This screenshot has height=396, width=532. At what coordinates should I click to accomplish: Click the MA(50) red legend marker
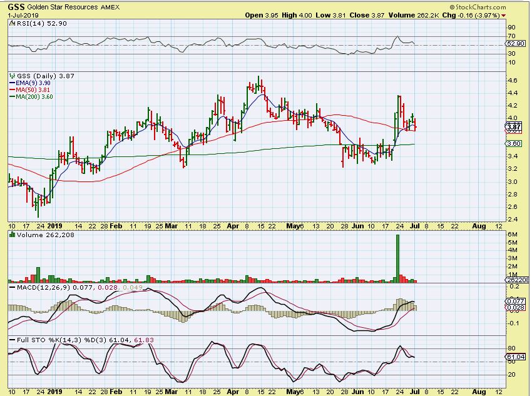tap(10, 89)
